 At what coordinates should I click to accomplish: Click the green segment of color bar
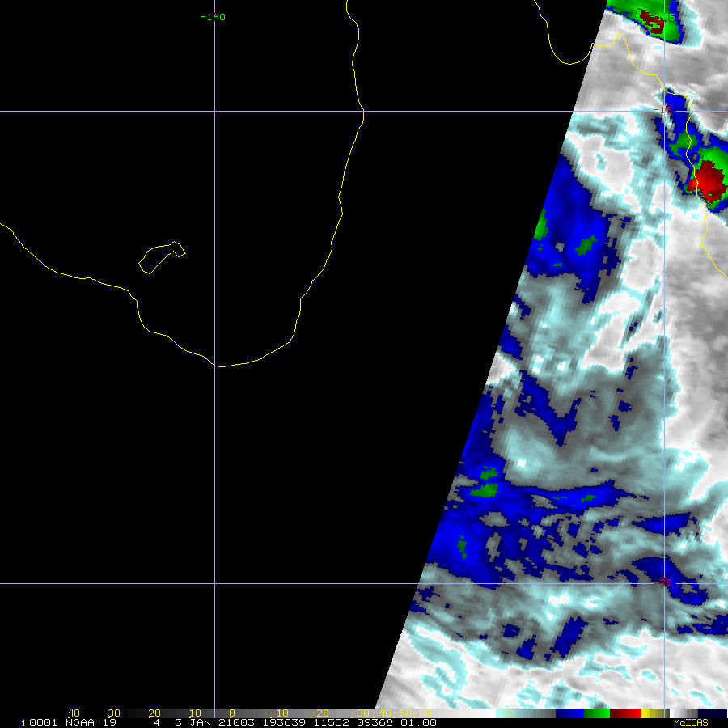pos(597,713)
